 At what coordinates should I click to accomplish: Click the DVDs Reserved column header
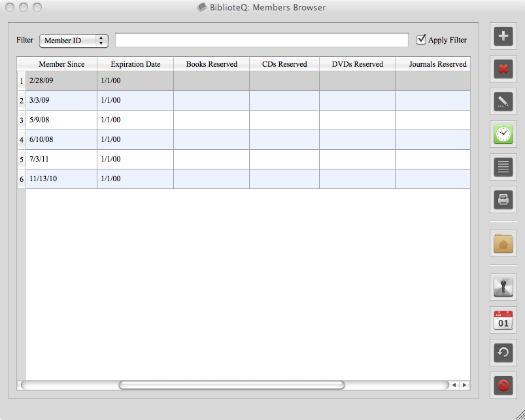click(x=357, y=64)
